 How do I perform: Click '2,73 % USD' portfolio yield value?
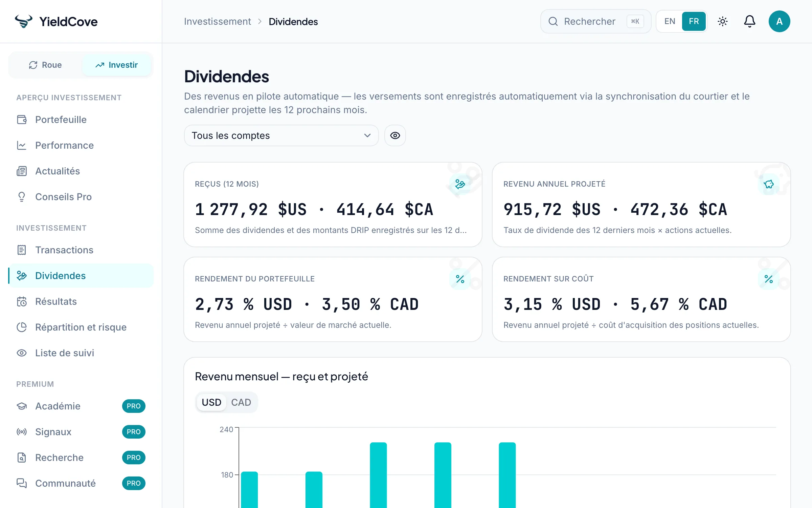pos(244,304)
